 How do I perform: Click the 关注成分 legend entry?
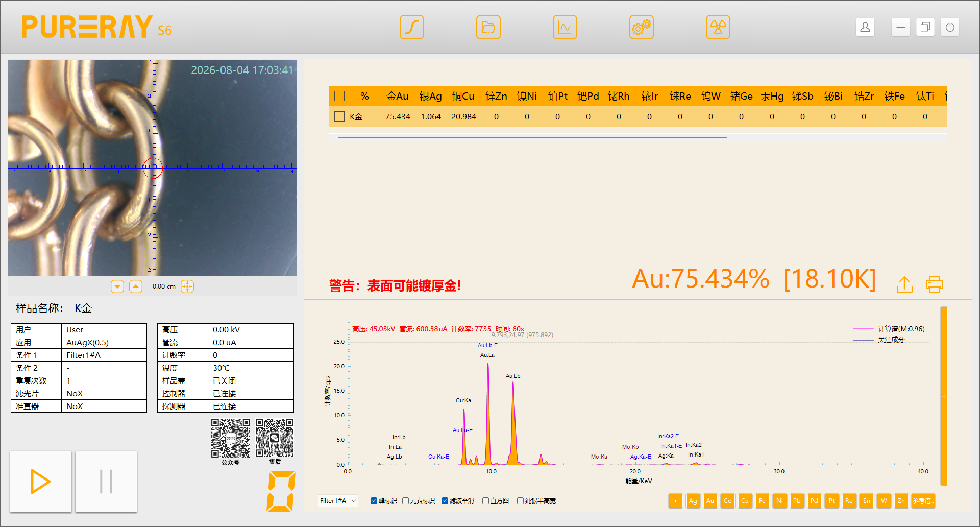coord(879,340)
